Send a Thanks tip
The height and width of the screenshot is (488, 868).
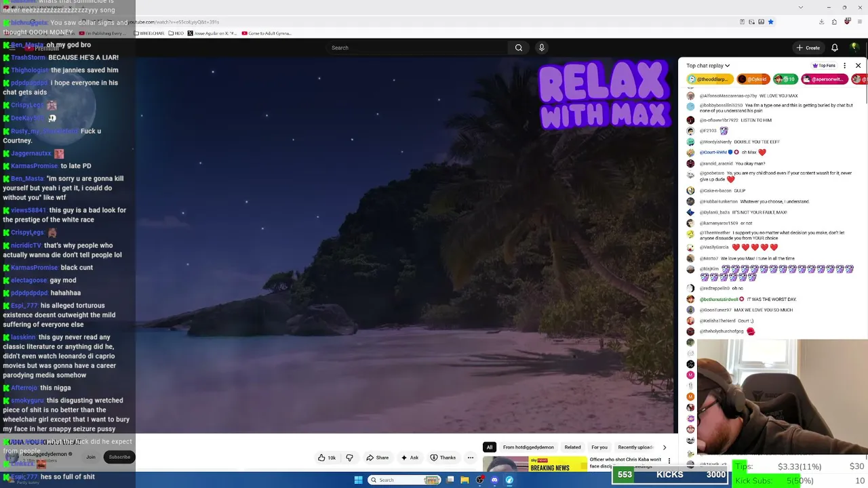(443, 457)
